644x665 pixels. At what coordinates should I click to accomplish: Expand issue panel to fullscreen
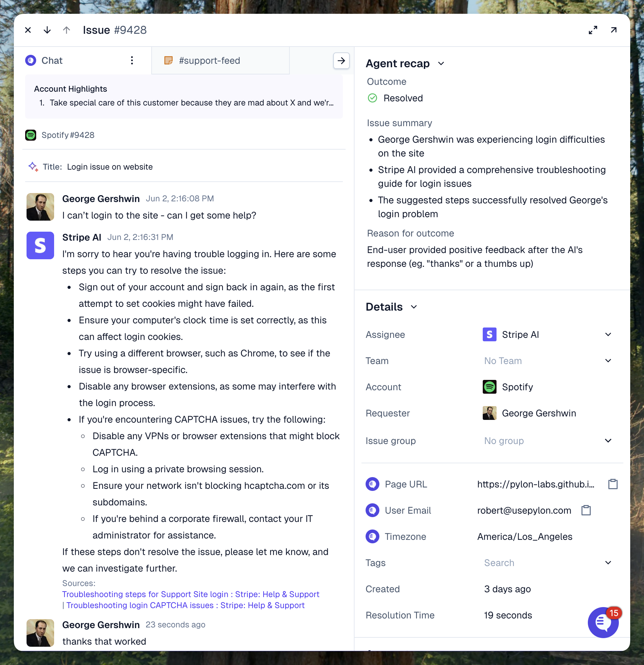[x=593, y=30]
